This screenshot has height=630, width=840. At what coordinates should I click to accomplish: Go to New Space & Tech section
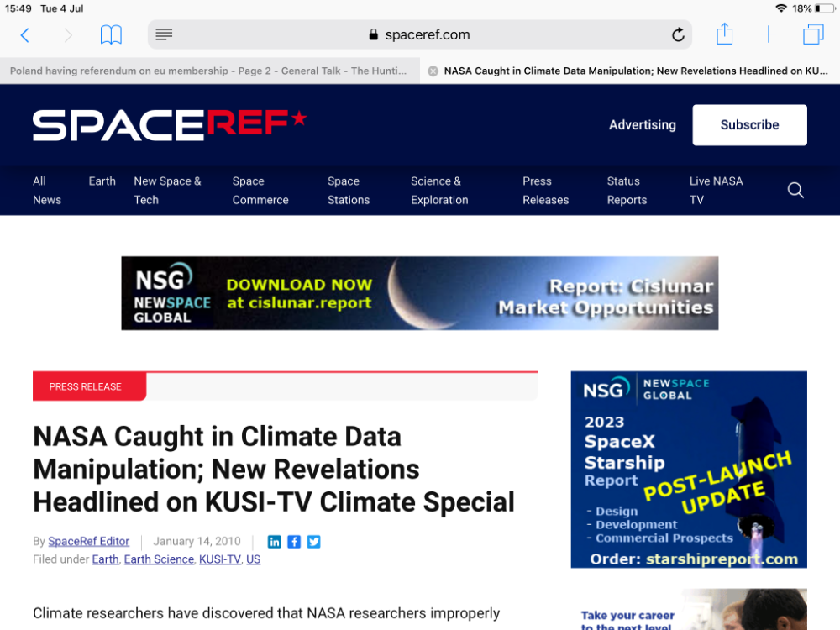coord(168,191)
